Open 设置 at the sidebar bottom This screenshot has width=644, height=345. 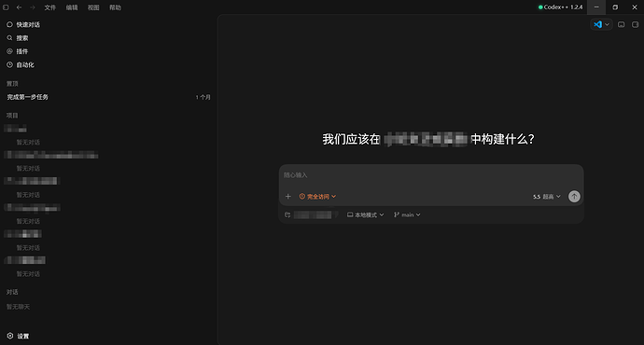pyautogui.click(x=18, y=336)
